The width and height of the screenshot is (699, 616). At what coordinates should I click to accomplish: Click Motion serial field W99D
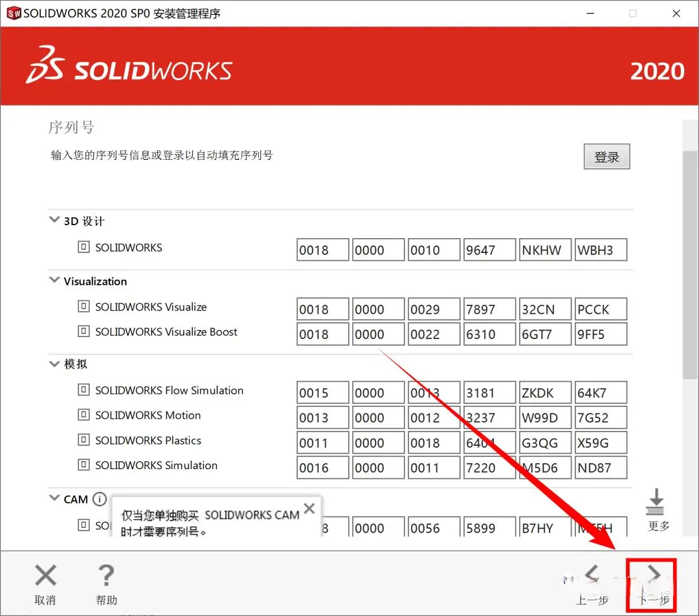[x=545, y=417]
